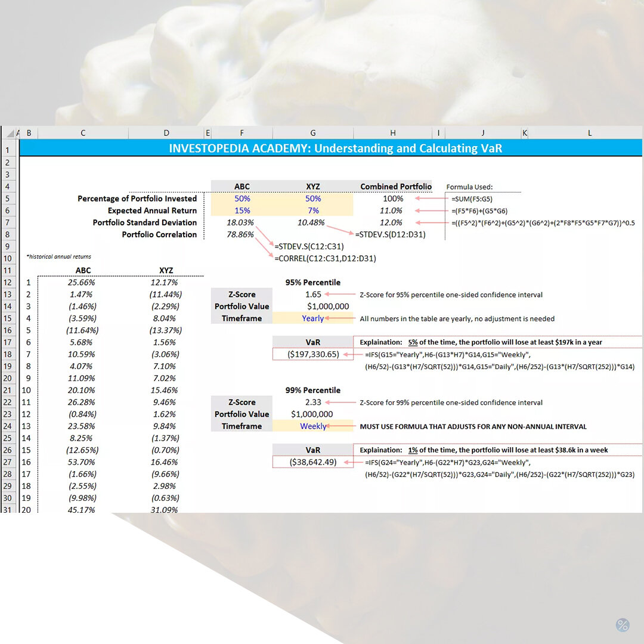Click the Z-Score 95% confidence interval note
The image size is (644, 644).
pyautogui.click(x=451, y=295)
